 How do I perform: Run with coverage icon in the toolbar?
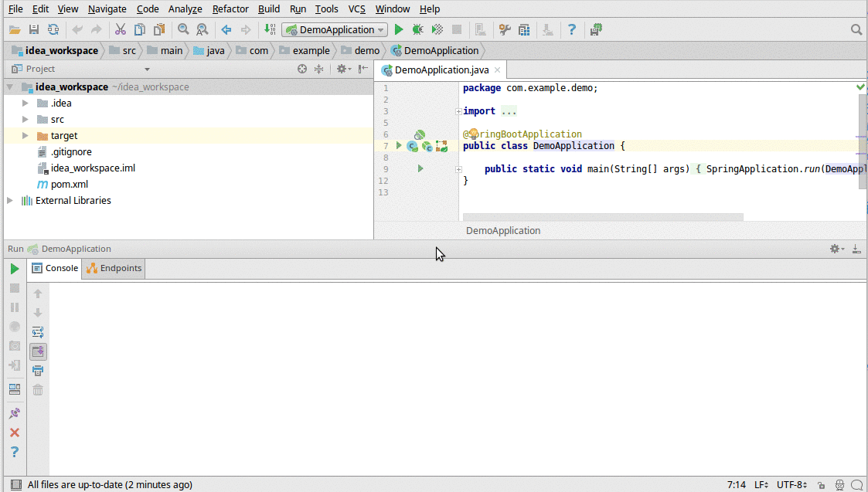pos(437,30)
